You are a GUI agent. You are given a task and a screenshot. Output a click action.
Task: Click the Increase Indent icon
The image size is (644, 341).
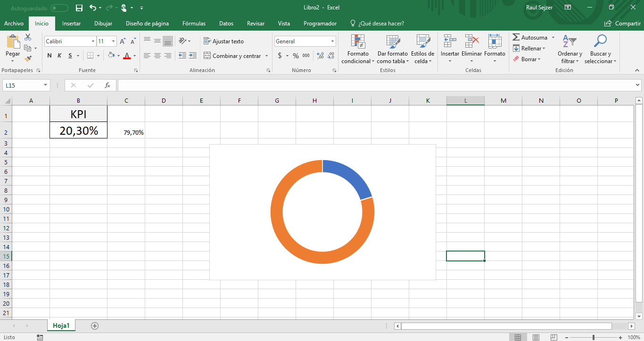192,56
